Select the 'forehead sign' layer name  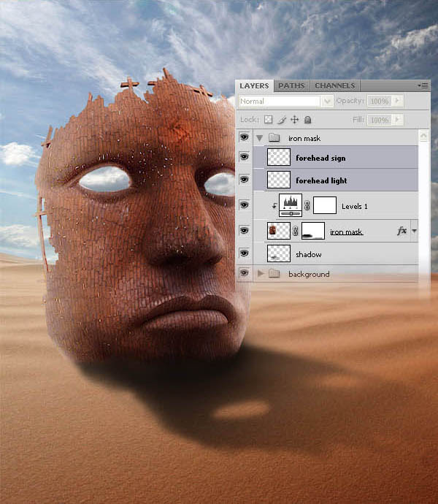(x=320, y=158)
